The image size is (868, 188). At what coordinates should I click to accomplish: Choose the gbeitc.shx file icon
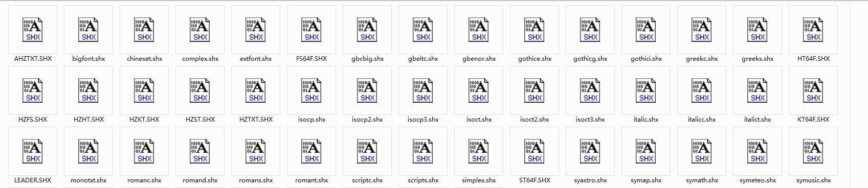point(423,30)
